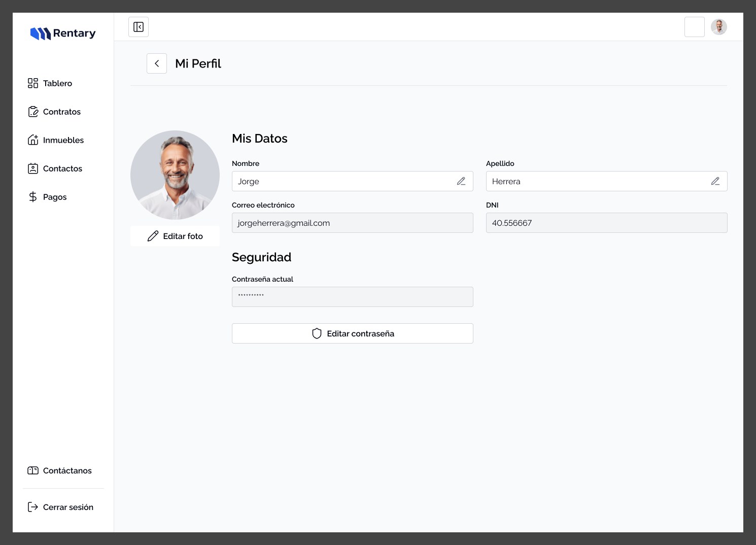Click the pencil icon in the Apellido field
Screen dimensions: 756x545
[715, 181]
